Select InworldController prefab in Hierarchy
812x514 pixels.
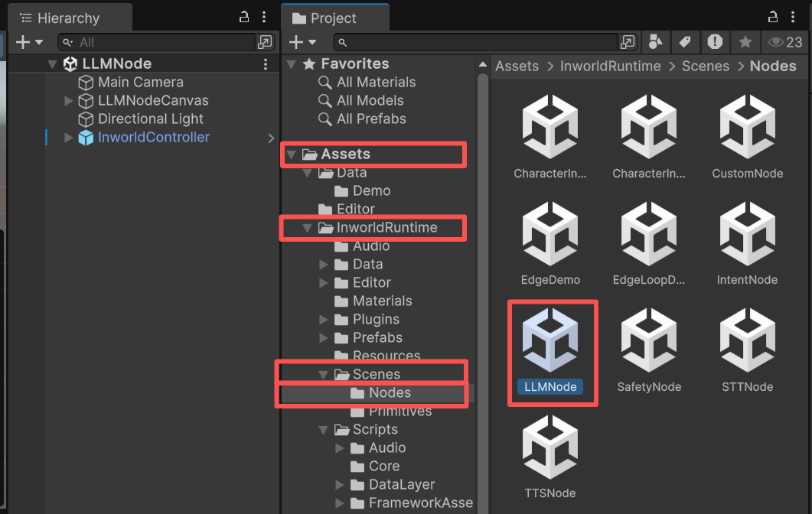click(x=153, y=137)
